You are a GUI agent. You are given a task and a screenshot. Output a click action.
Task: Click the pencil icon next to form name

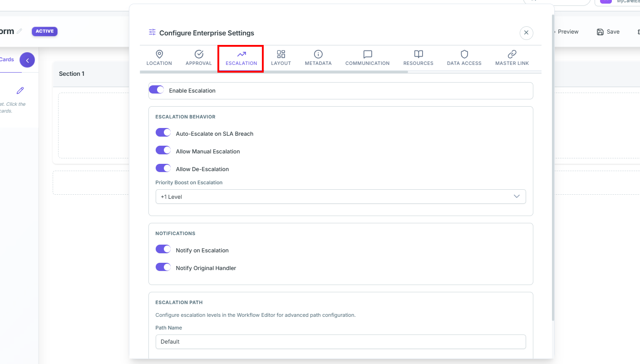point(19,31)
